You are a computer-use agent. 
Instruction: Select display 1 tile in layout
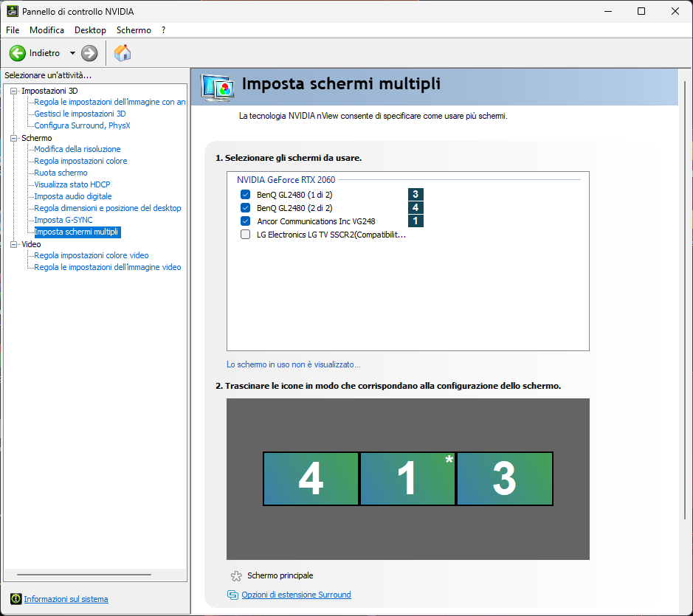click(x=407, y=479)
